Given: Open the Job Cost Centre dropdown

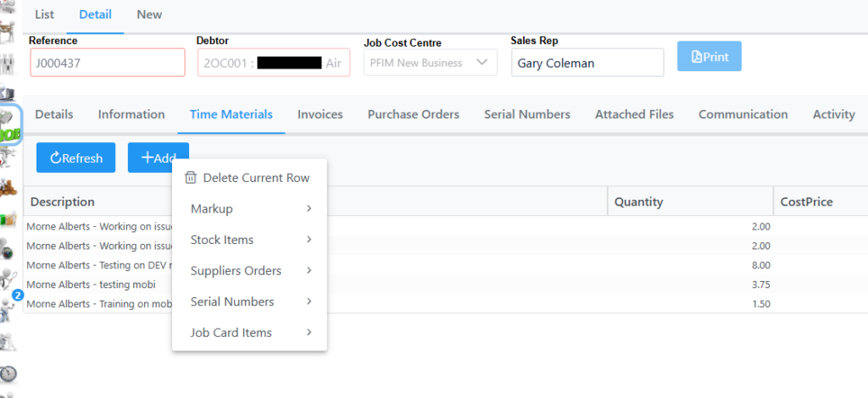Looking at the screenshot, I should 430,63.
